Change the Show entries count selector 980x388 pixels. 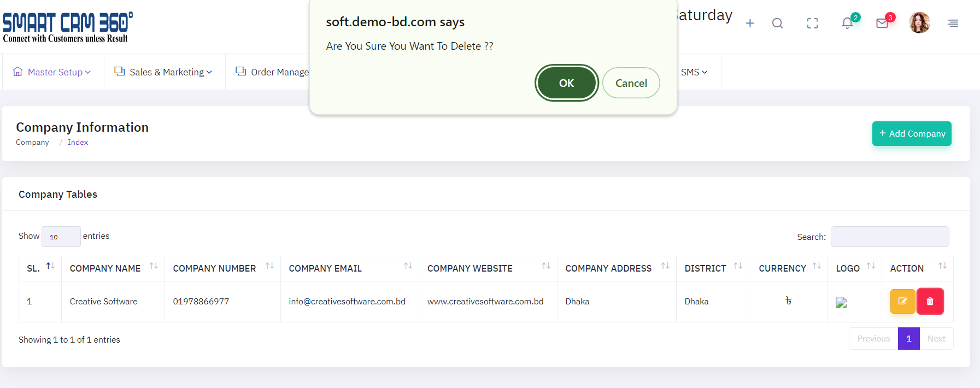(x=61, y=237)
